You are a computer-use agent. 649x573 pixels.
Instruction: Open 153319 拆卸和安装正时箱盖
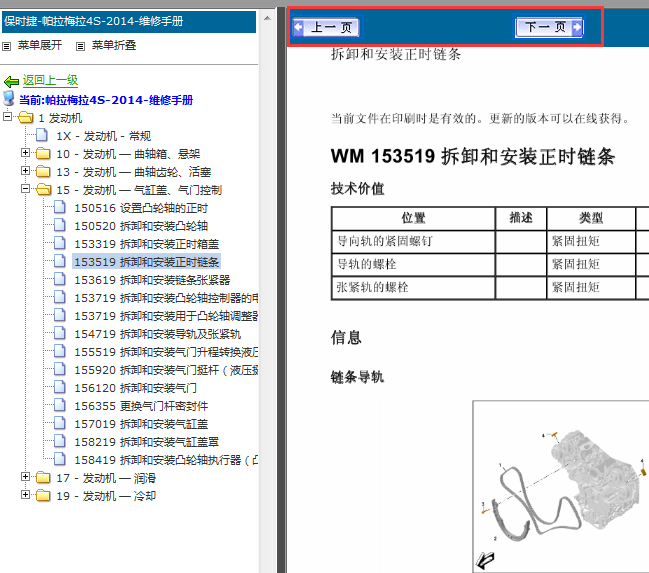coord(147,244)
